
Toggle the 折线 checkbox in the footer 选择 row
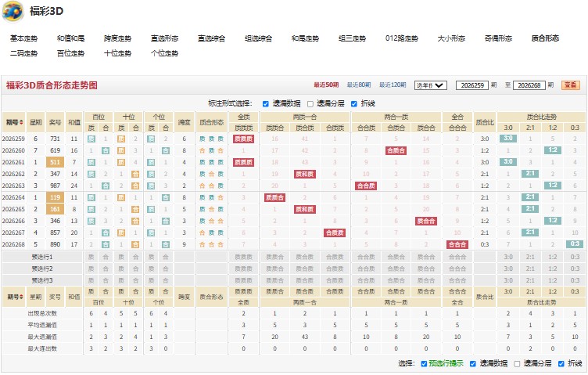[561, 364]
